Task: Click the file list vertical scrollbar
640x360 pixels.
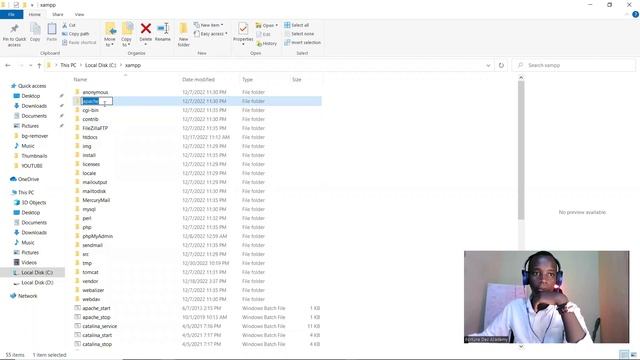Action: point(521,149)
